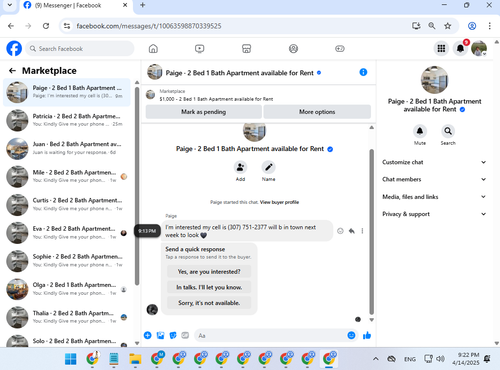
Task: Open Olga 2 Bed 1 Bath conversation
Action: [67, 289]
